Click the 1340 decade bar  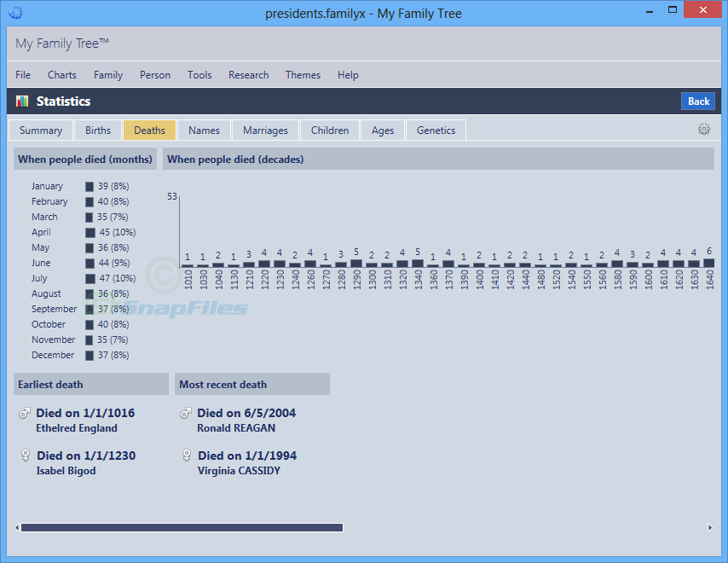(x=418, y=263)
